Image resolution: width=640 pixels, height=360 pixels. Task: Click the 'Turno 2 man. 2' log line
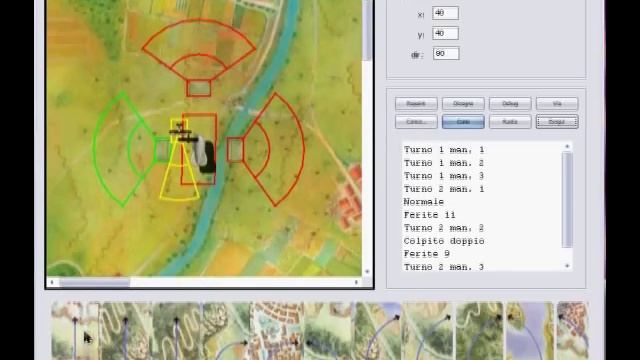(444, 228)
